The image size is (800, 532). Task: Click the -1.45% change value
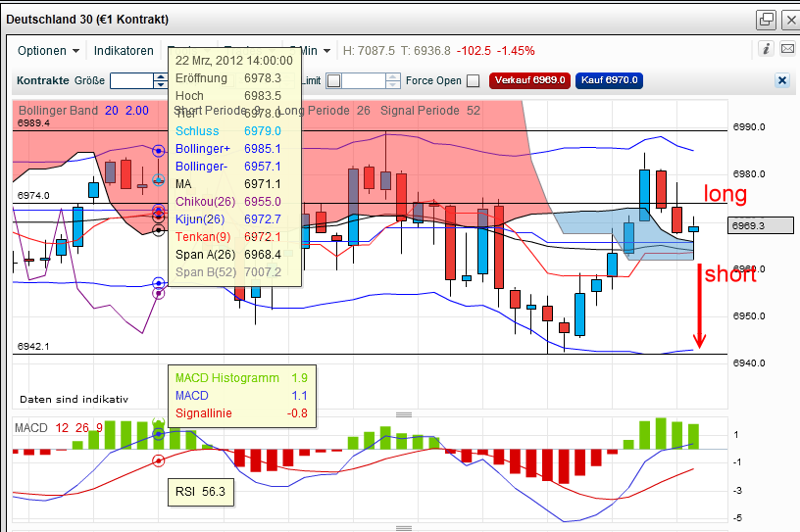516,51
